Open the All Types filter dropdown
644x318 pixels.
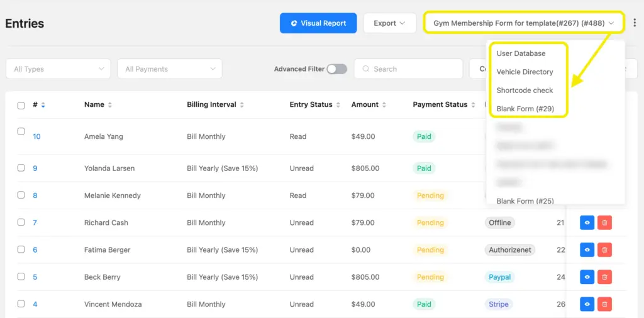click(x=58, y=69)
